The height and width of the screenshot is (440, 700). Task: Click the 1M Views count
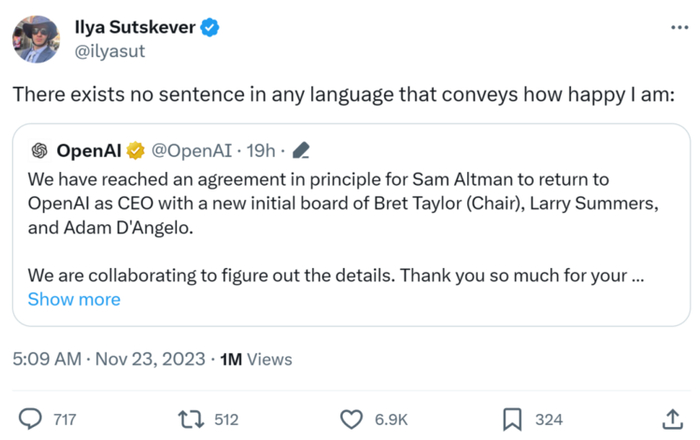(255, 359)
